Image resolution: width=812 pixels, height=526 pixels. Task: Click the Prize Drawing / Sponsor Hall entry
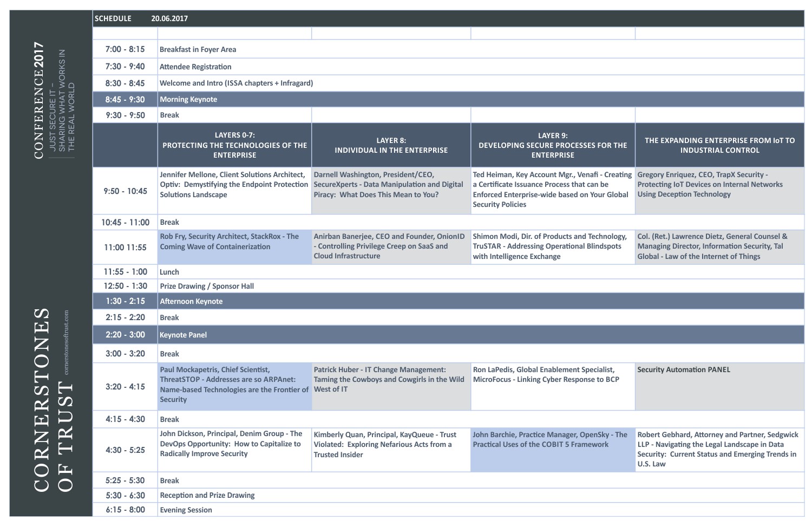pos(207,286)
